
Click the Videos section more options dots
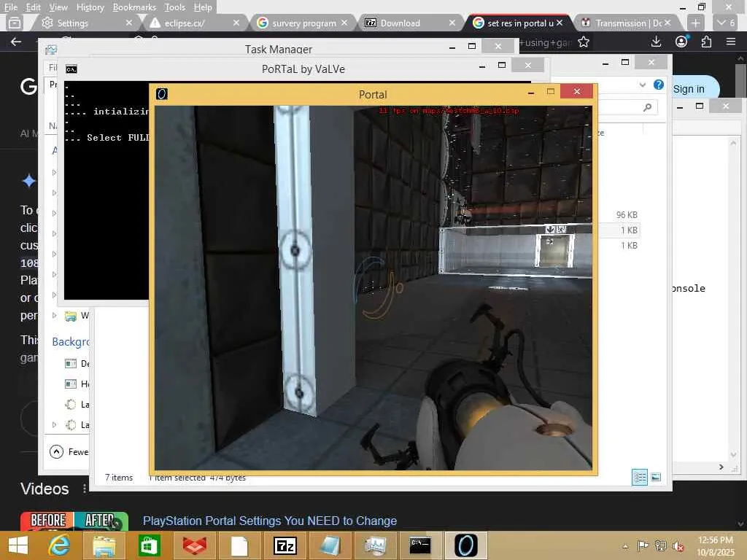[x=85, y=489]
